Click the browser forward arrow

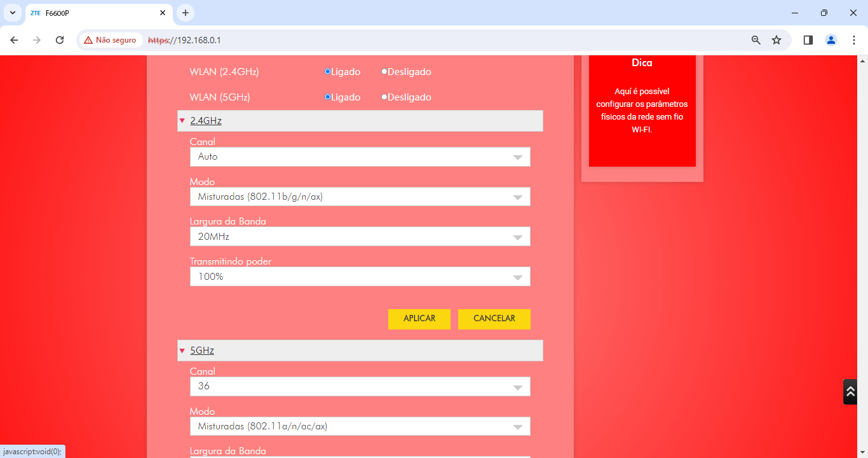37,40
